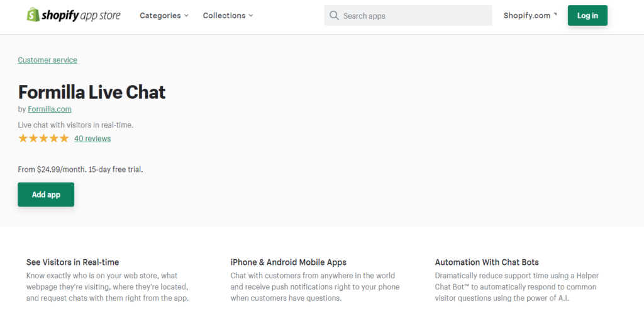Click 'Live chat with visitors in real-time' text

(x=75, y=125)
